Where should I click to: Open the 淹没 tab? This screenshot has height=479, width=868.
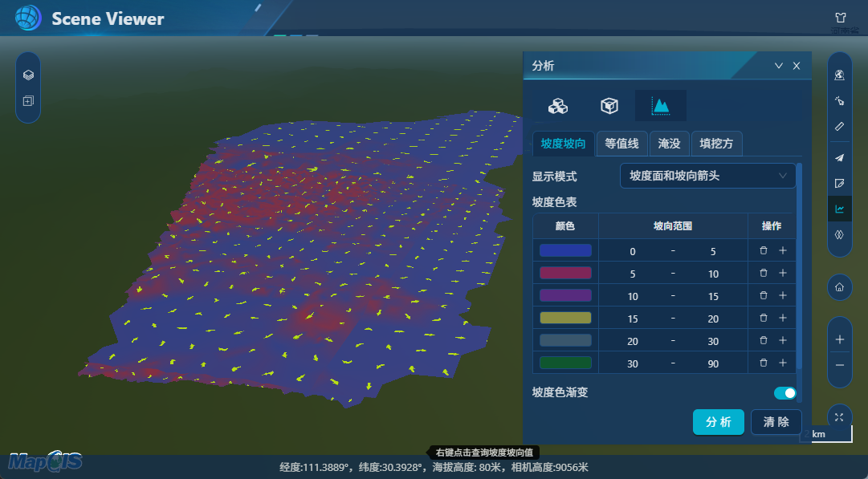(669, 144)
